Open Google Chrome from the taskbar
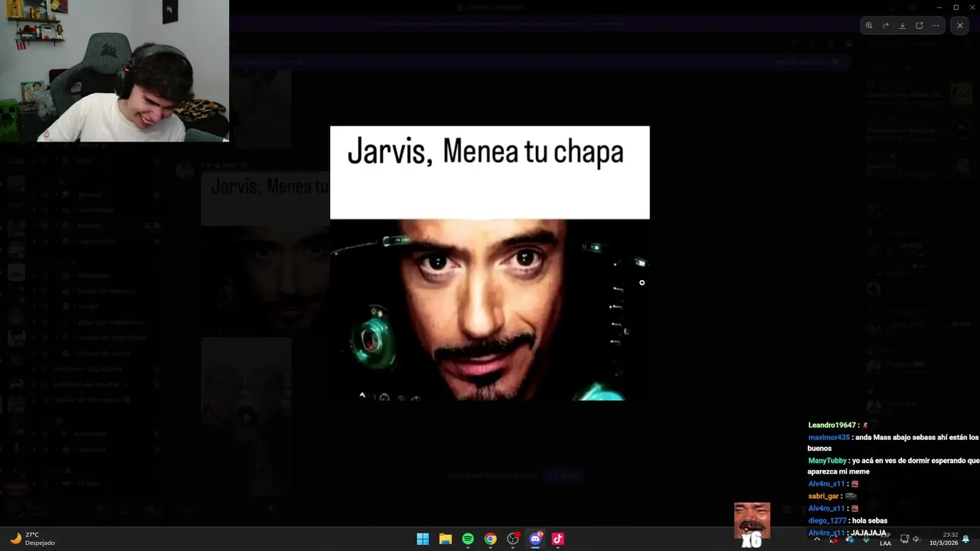This screenshot has height=551, width=980. 490,539
